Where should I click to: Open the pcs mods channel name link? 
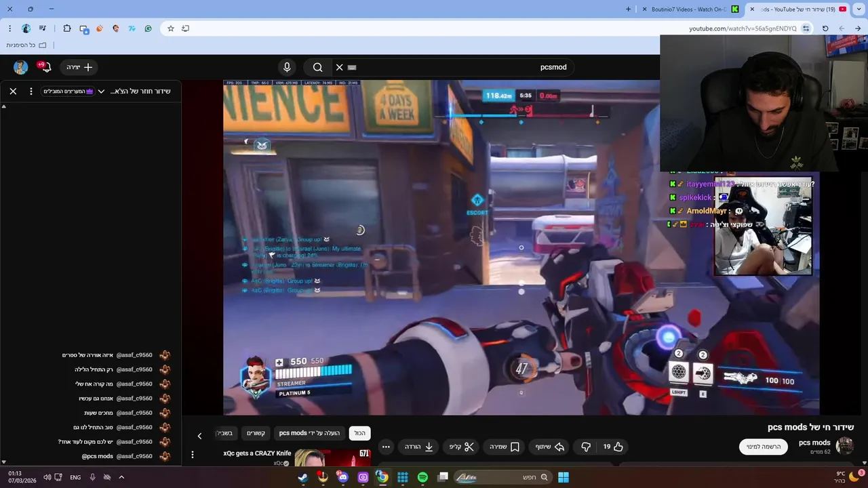(x=814, y=443)
